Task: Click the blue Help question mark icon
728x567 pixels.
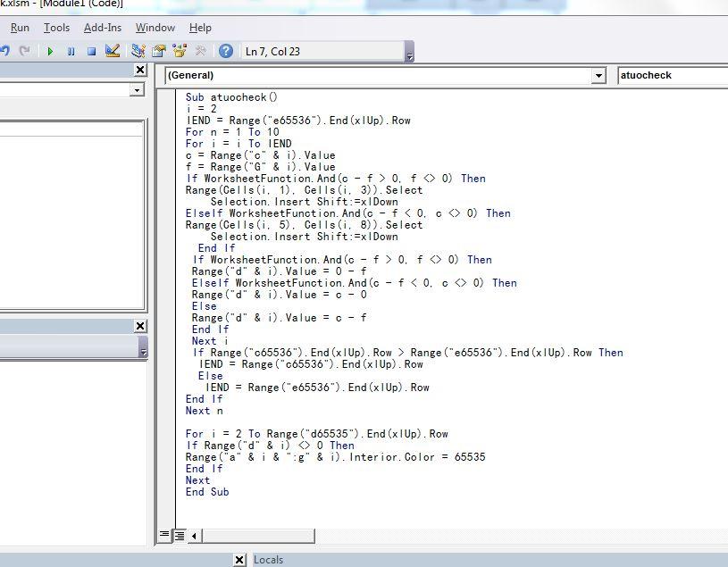Action: (226, 51)
